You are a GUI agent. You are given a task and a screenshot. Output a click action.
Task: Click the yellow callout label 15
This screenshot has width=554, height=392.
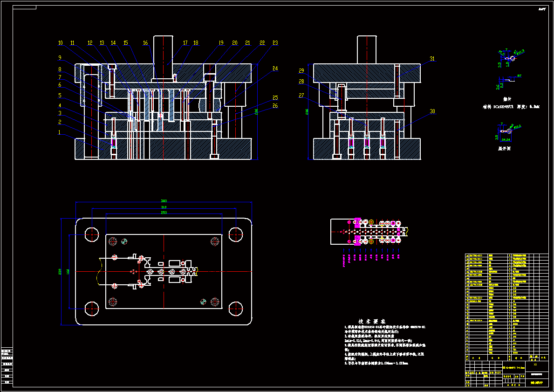click(x=126, y=43)
